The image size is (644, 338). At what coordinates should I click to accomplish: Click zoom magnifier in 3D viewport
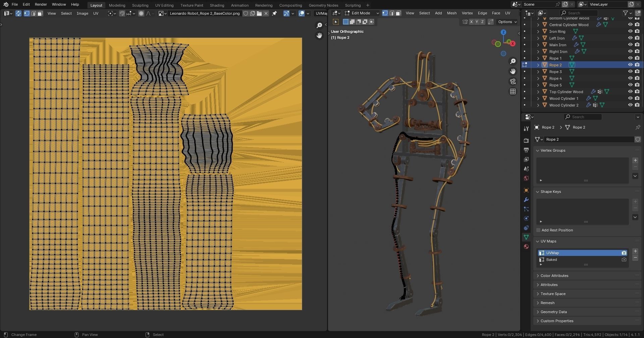click(513, 61)
